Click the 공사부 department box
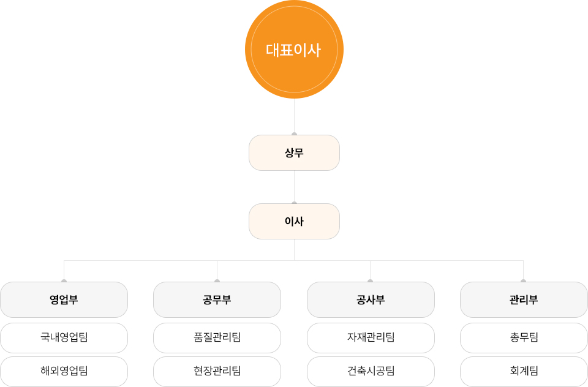 pos(371,299)
